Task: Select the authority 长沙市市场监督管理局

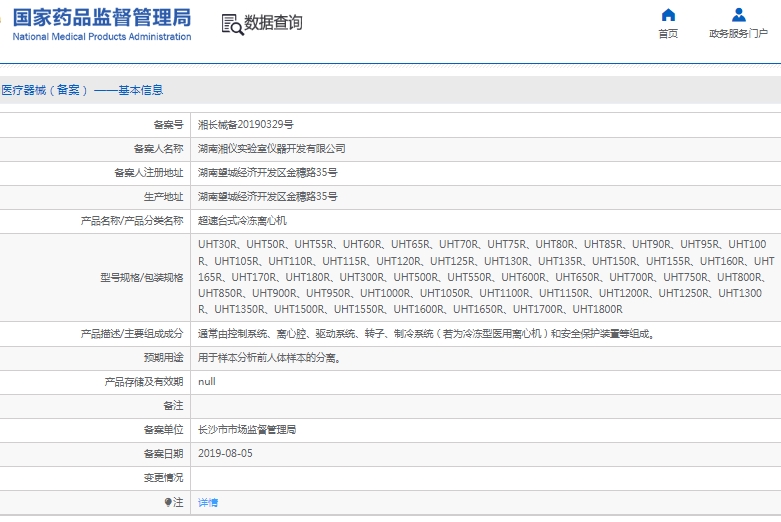Action: point(247,429)
